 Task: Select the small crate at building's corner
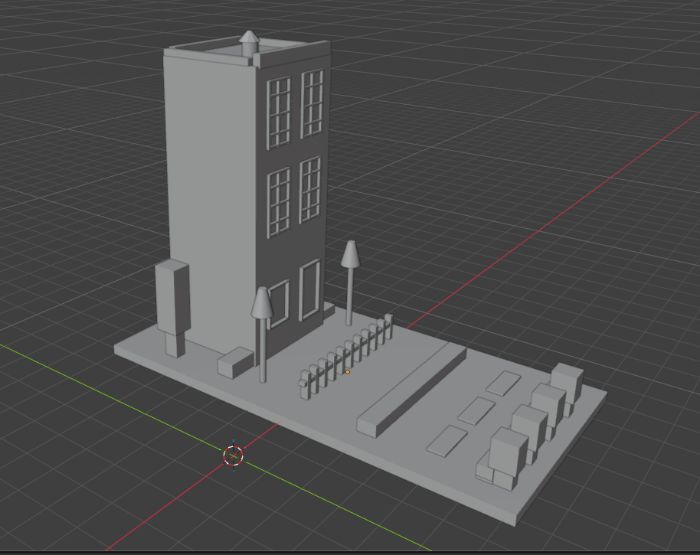click(x=236, y=363)
